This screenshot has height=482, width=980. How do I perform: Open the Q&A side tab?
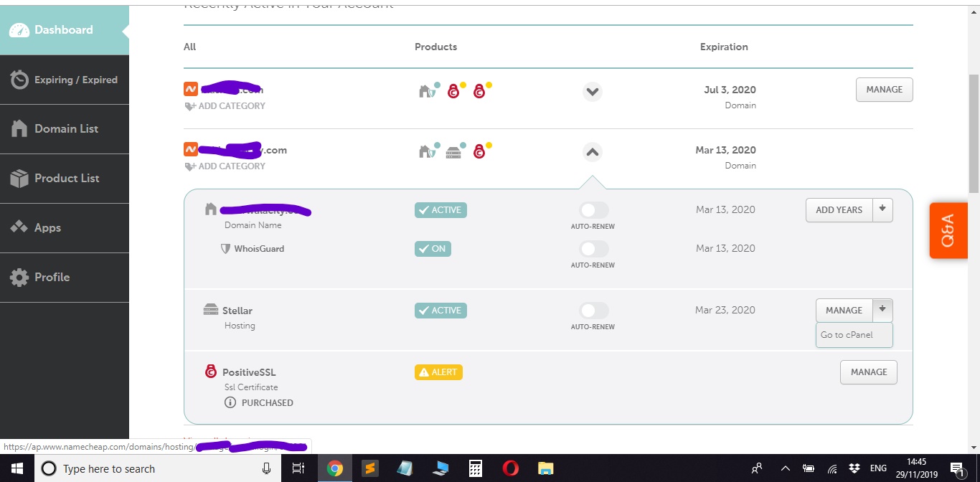pos(947,230)
